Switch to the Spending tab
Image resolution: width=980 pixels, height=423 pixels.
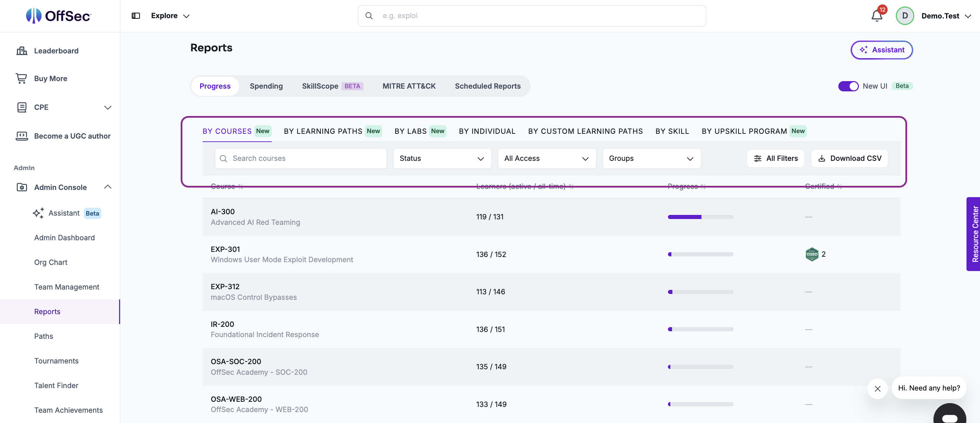(266, 86)
